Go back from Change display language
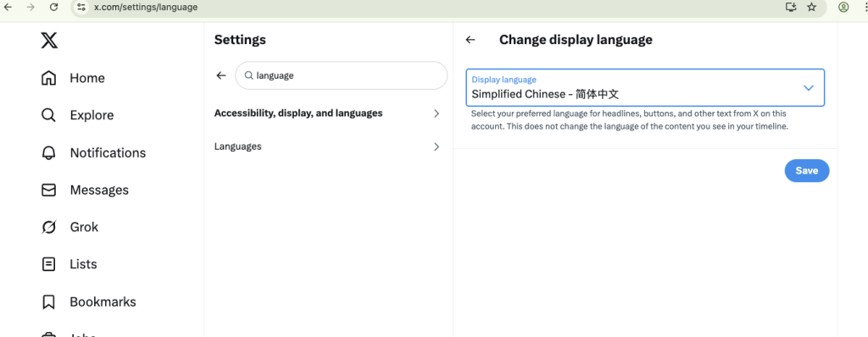 click(x=470, y=40)
